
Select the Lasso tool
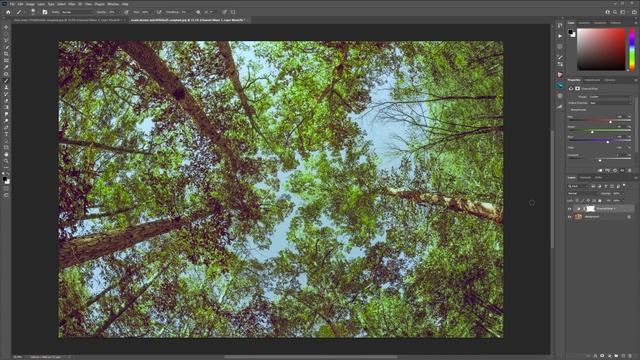point(6,40)
